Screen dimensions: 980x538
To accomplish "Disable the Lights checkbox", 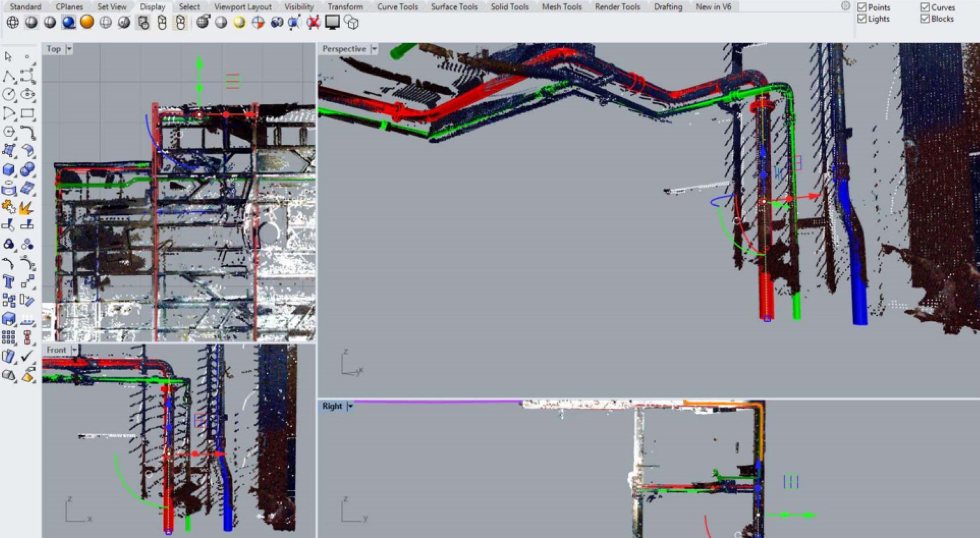I will pyautogui.click(x=862, y=19).
